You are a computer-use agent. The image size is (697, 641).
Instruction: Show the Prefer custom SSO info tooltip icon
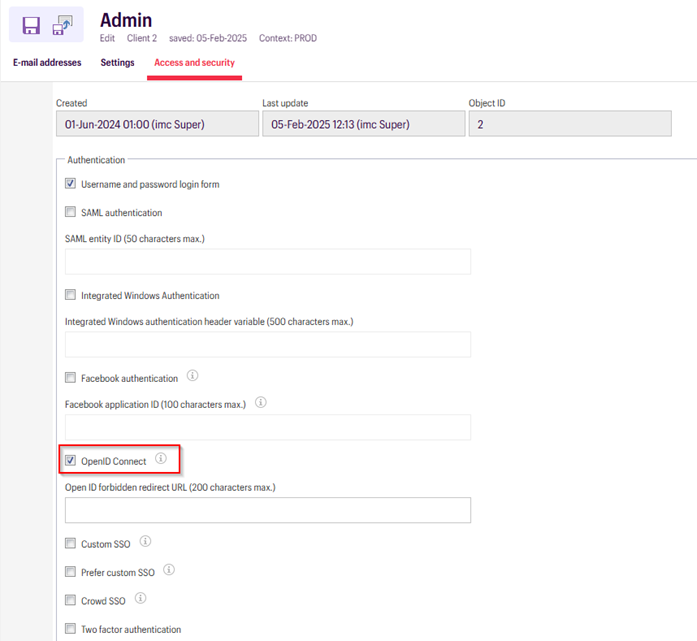tap(169, 570)
